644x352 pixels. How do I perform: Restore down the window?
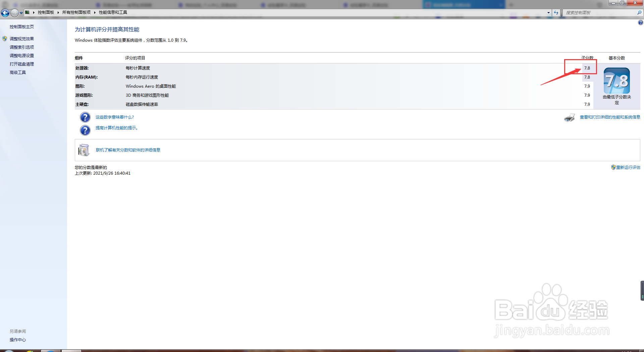point(622,3)
